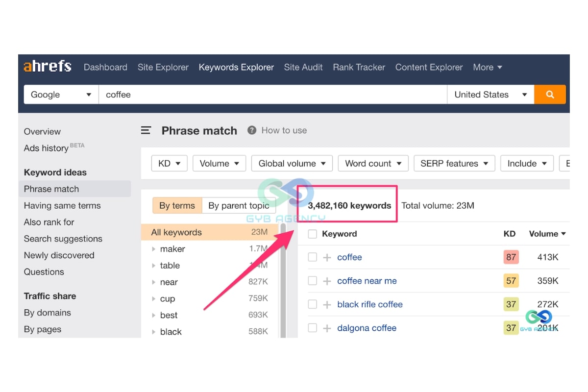Open the More menu in the top navigation
Viewport: 588px width, 392px height.
click(x=488, y=67)
